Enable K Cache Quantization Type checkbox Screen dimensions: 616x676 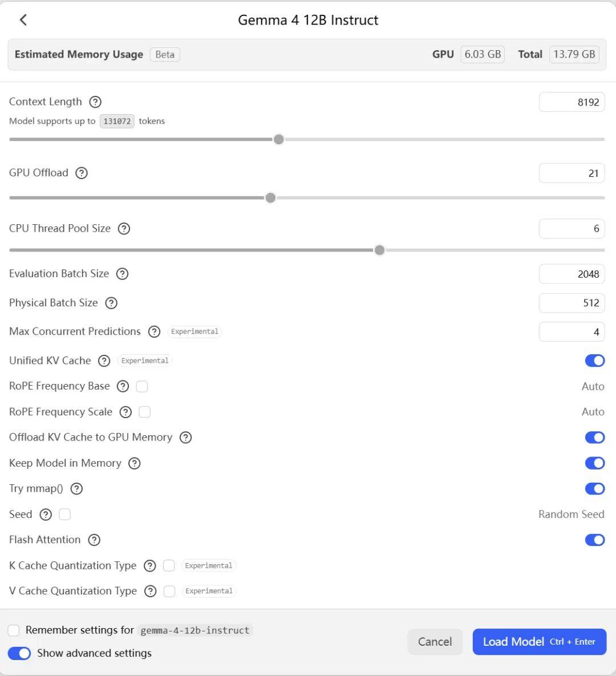[x=169, y=566]
